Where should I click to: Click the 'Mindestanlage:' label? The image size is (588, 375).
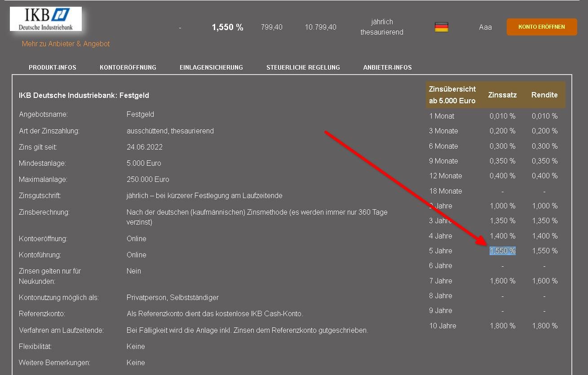pos(42,163)
